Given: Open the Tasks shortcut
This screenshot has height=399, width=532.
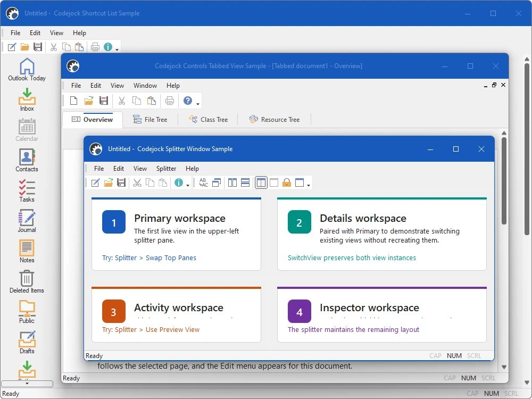Looking at the screenshot, I should click(x=27, y=190).
